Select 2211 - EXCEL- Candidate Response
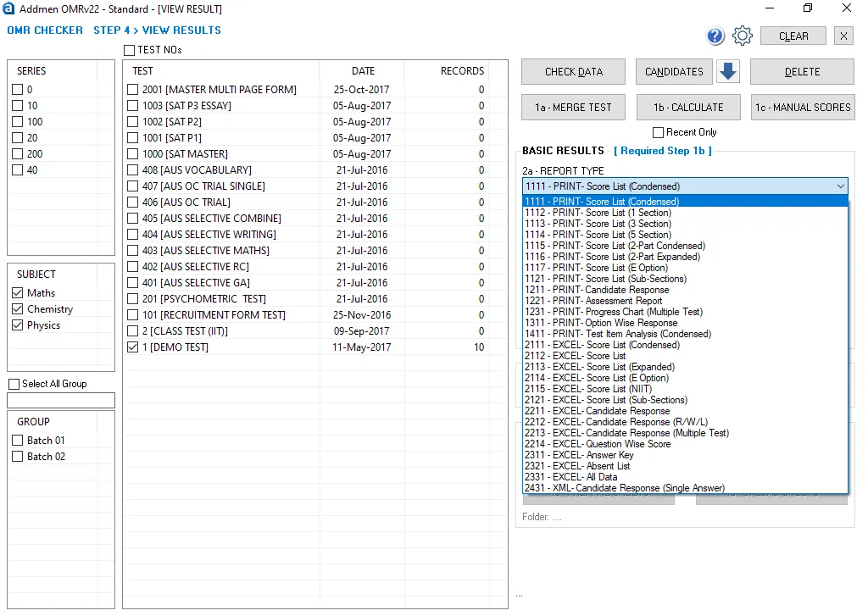This screenshot has width=868, height=616. 685,411
